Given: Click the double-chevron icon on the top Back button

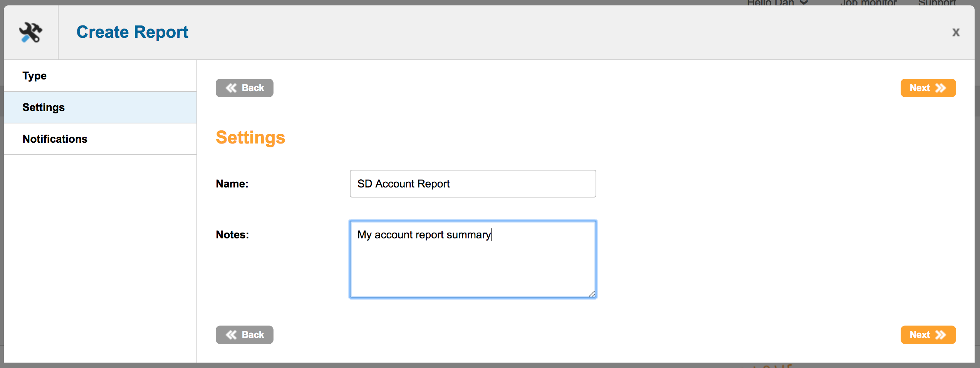Looking at the screenshot, I should [231, 88].
